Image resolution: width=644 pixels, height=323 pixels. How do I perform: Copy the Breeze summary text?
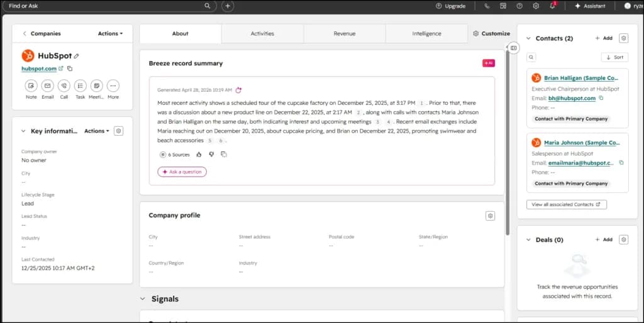click(224, 155)
